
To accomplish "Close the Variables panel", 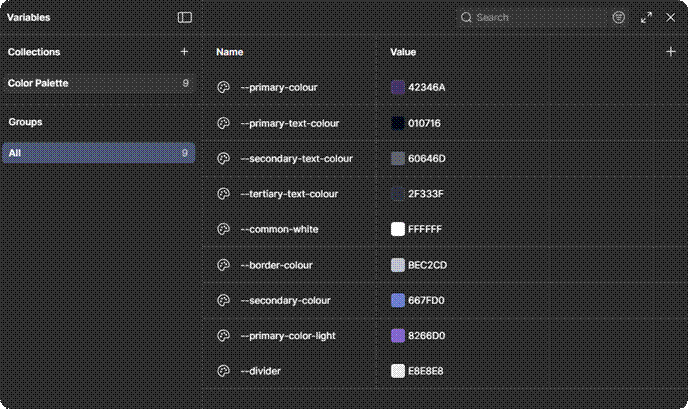I will click(670, 17).
